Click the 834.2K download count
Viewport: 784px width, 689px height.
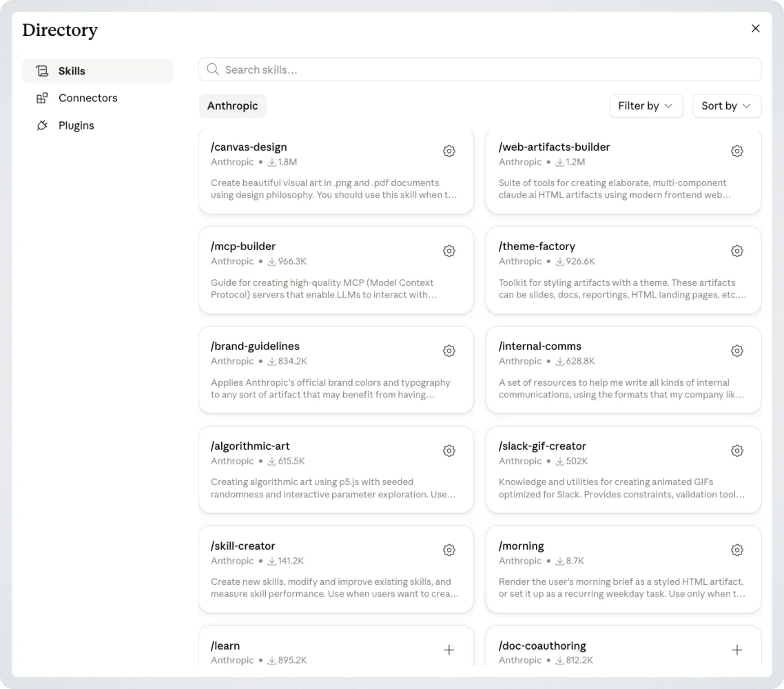293,361
